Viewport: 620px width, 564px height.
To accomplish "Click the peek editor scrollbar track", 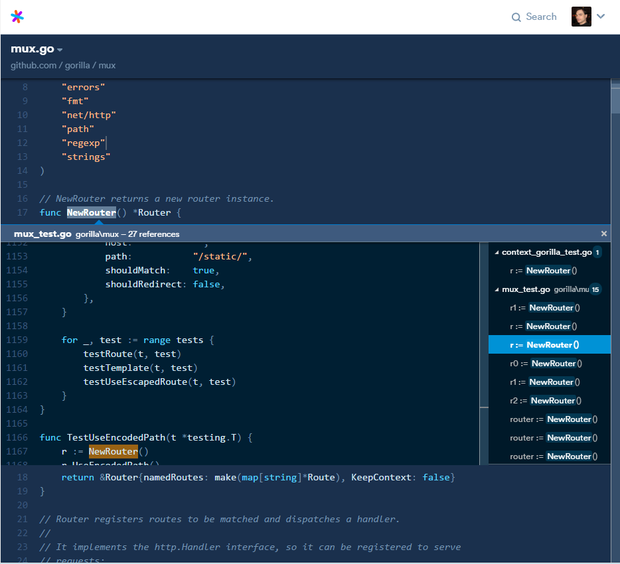I will coord(484,353).
